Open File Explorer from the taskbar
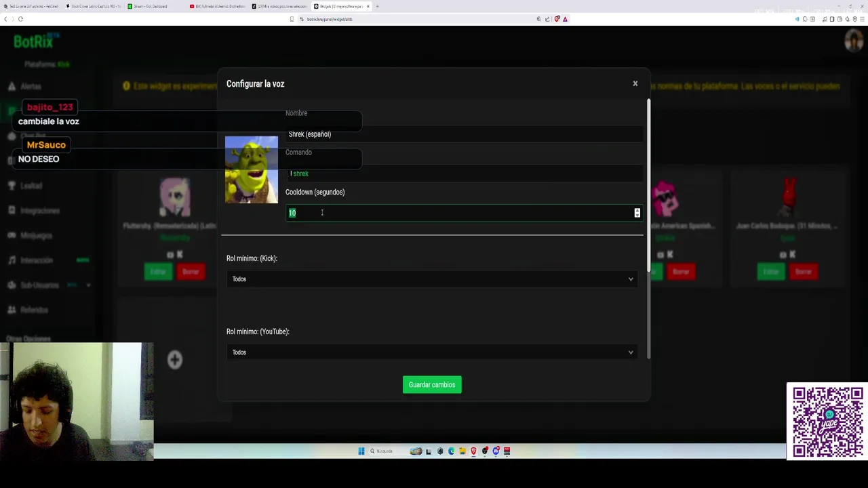 462,451
